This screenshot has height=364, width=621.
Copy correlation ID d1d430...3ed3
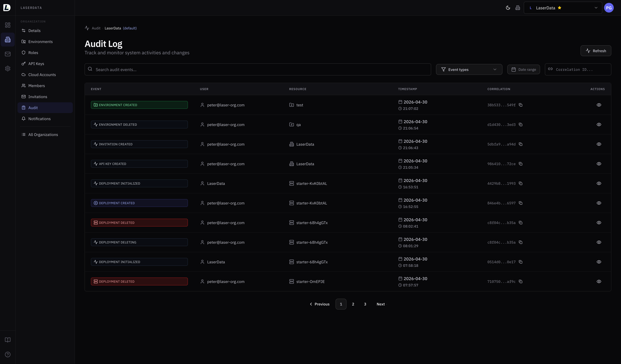coord(520,124)
